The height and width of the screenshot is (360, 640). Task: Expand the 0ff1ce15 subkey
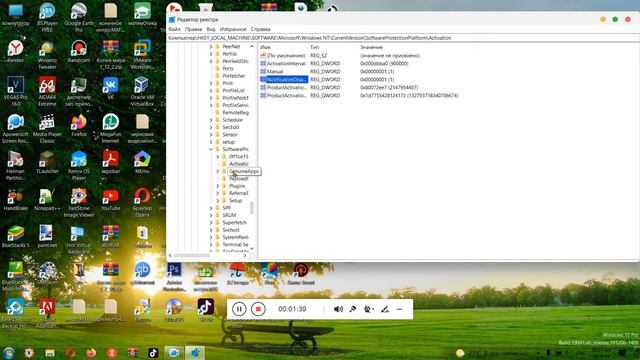(218, 157)
